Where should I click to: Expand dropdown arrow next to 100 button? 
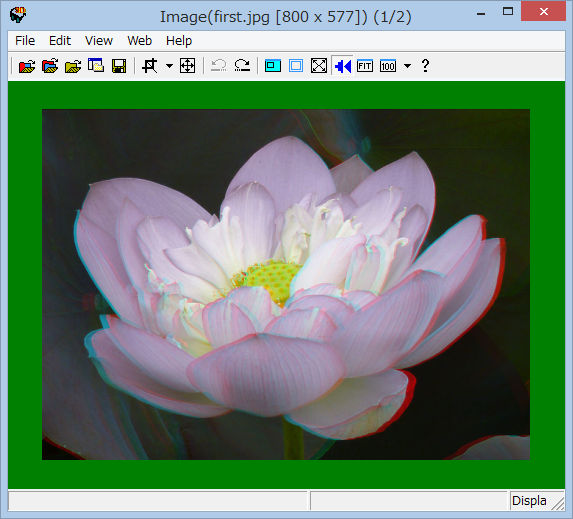(x=407, y=66)
